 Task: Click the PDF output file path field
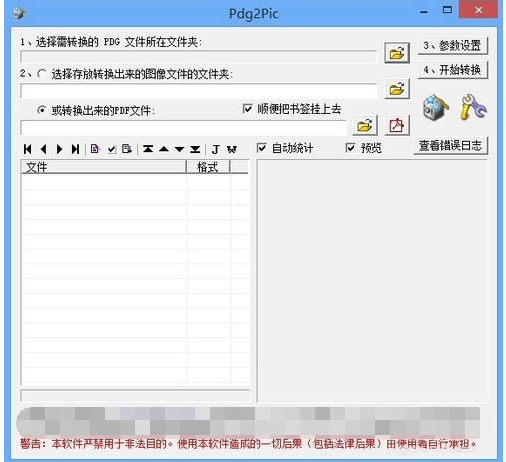(x=183, y=128)
